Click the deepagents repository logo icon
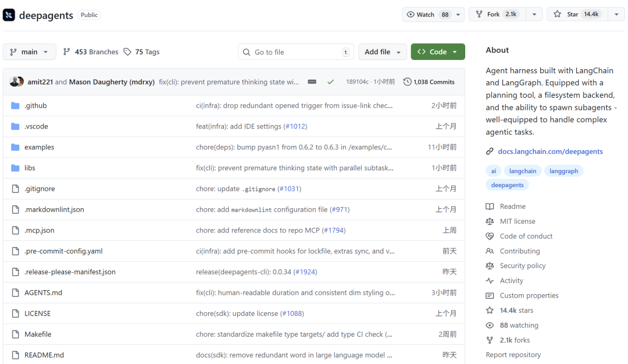Screen dimensions: 628x364 click(x=9, y=15)
